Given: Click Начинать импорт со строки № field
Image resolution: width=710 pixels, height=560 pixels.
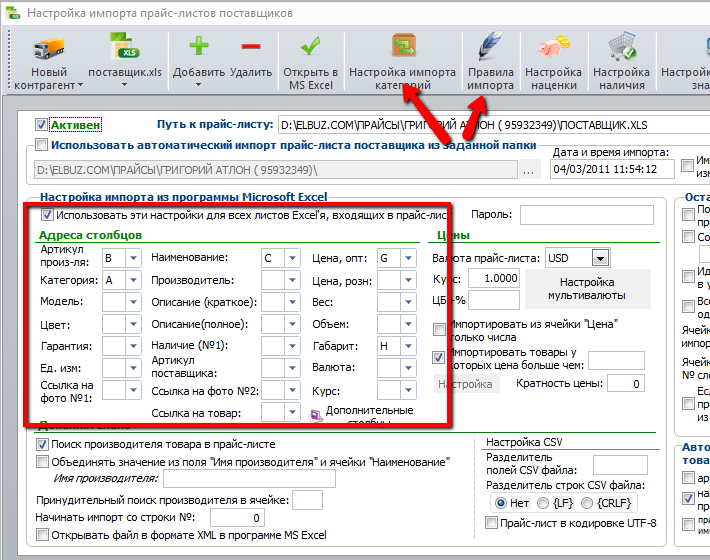Looking at the screenshot, I should pyautogui.click(x=238, y=517).
